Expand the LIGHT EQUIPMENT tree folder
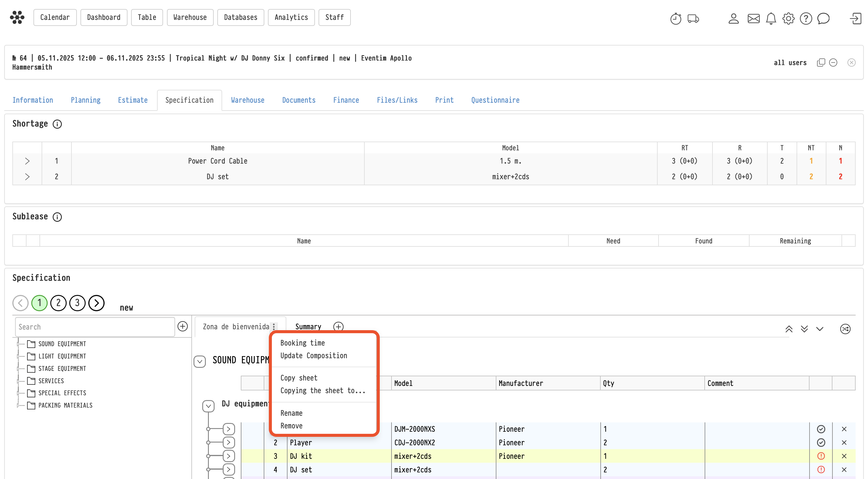The image size is (868, 479). (18, 356)
